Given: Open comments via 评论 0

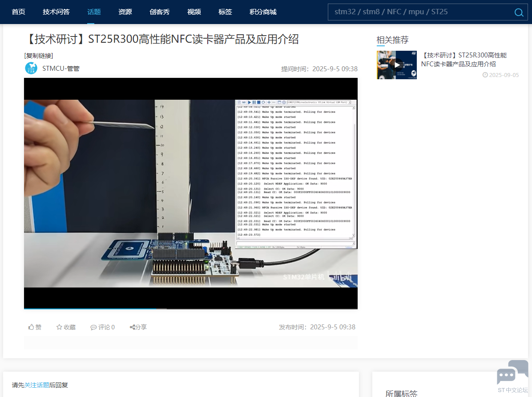Looking at the screenshot, I should 102,327.
